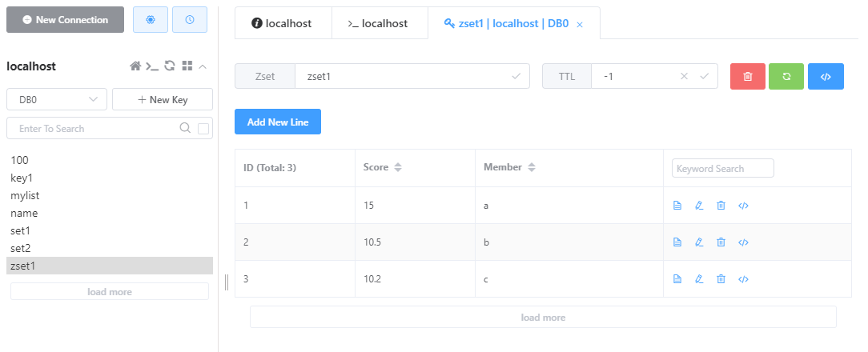View the row with member a

(677, 206)
